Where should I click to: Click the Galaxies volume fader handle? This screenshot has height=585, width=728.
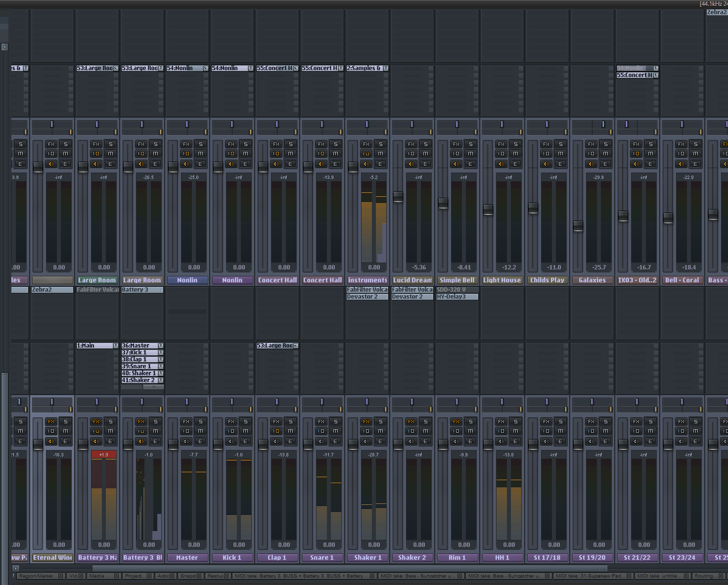578,226
